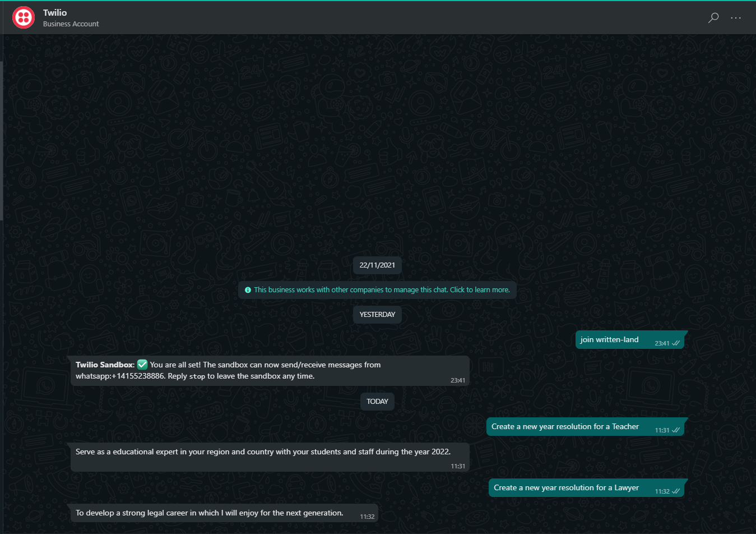Select the 22/11/2021 date chip
Image resolution: width=756 pixels, height=534 pixels.
[377, 265]
